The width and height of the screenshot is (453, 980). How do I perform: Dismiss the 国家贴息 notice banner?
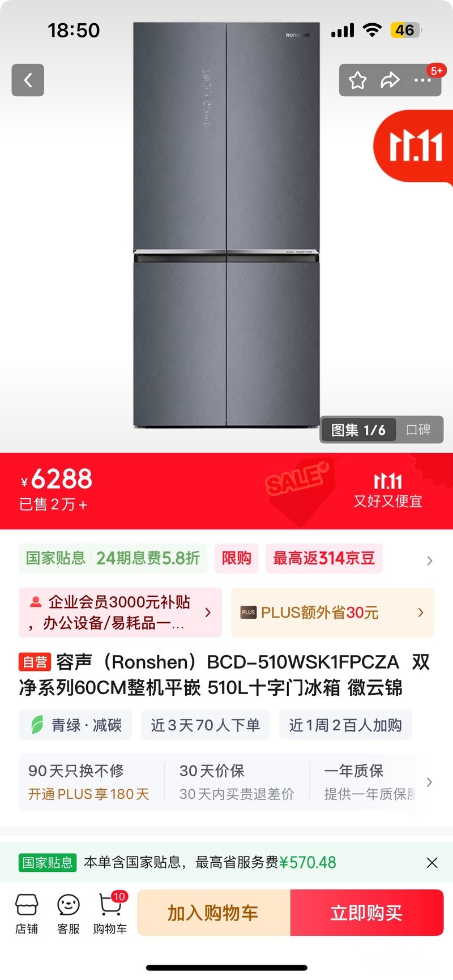click(x=431, y=862)
